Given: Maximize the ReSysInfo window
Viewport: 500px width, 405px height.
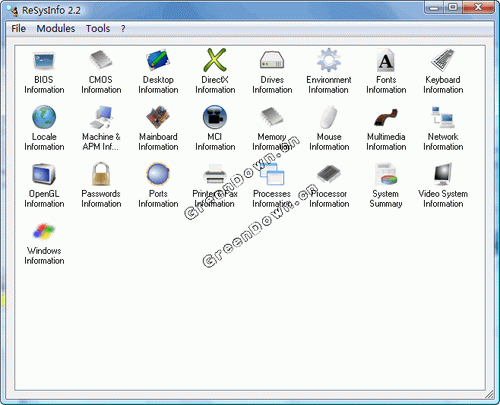Looking at the screenshot, I should pos(453,8).
